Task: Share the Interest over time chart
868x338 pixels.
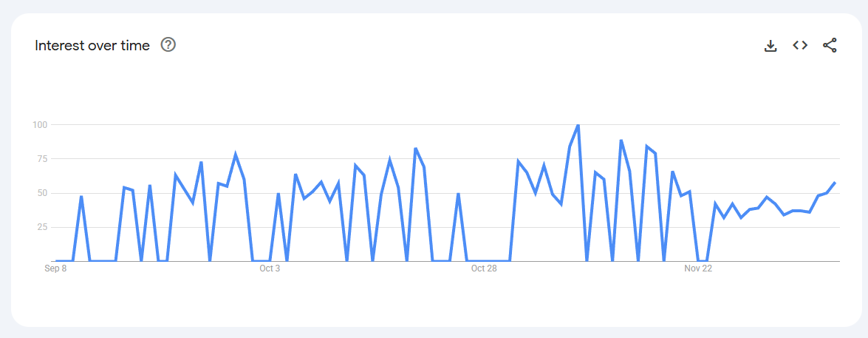Action: coord(830,45)
